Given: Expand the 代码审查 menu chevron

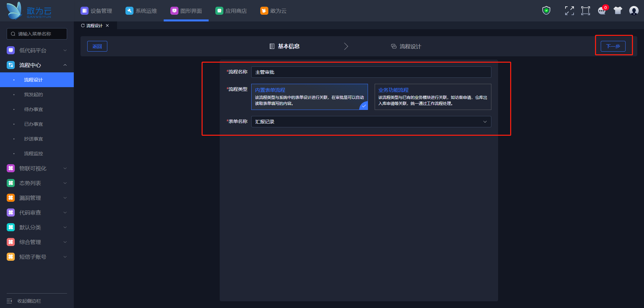Looking at the screenshot, I should point(65,212).
